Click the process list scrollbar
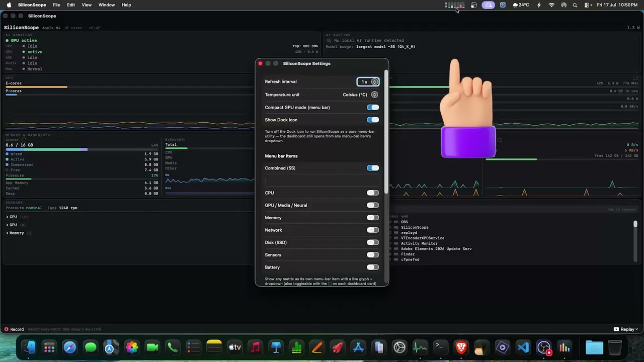 click(635, 224)
